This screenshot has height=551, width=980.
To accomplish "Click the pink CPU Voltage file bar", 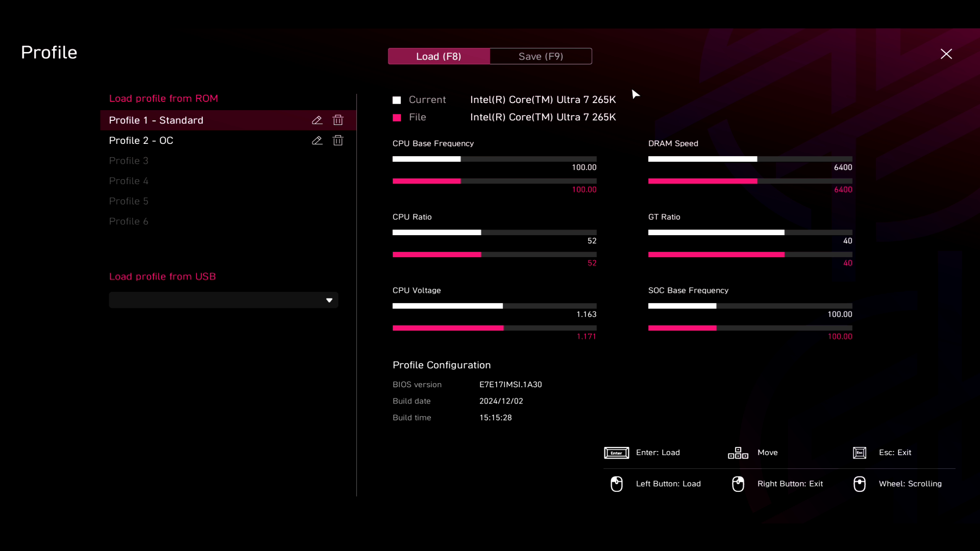I will click(x=448, y=328).
